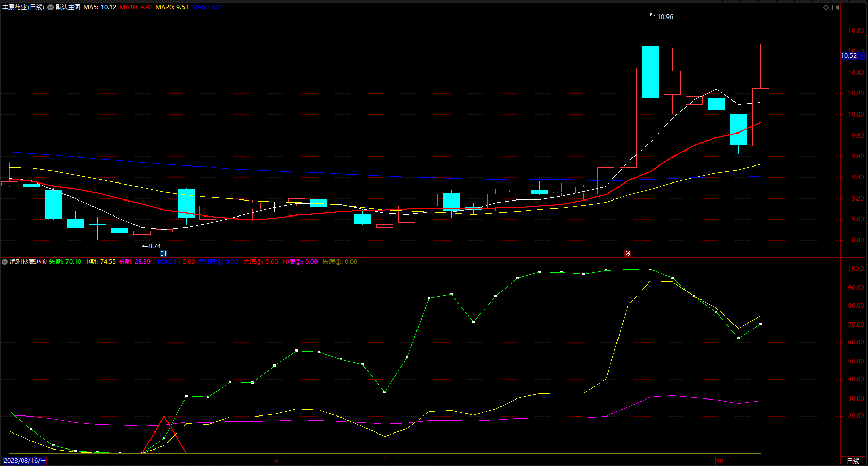Expand the 绝对抄底逃顶 indicator dropdown
Viewport: 868px width, 466px height.
5,262
